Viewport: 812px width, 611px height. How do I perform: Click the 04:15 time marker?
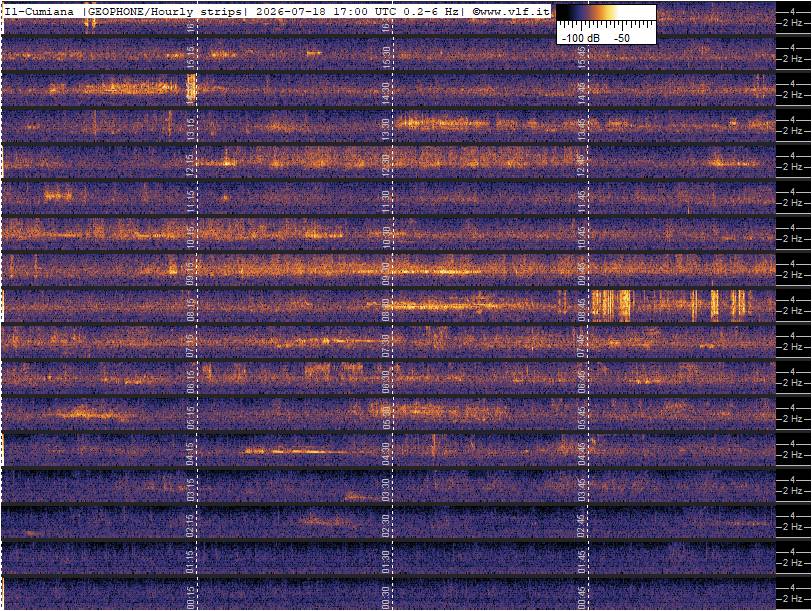pyautogui.click(x=190, y=454)
